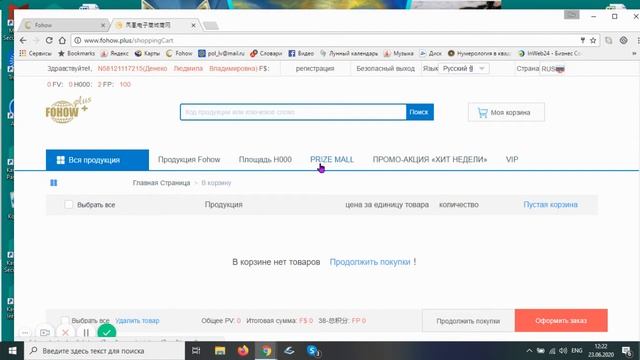Bookmark this page with the star icon
The width and height of the screenshot is (640, 360).
pyautogui.click(x=593, y=40)
